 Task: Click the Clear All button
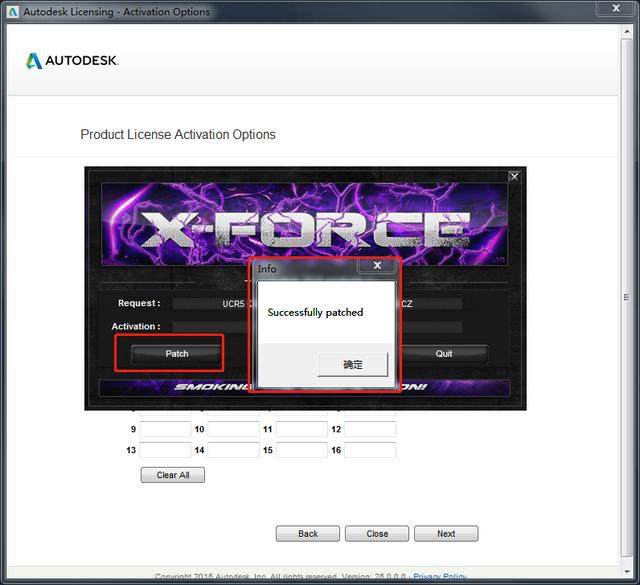173,475
